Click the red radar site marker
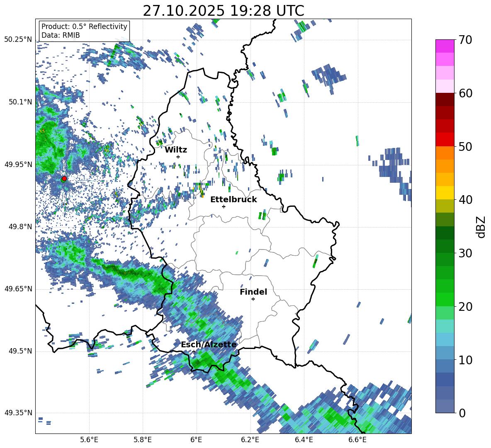The width and height of the screenshot is (491, 448). tap(64, 178)
